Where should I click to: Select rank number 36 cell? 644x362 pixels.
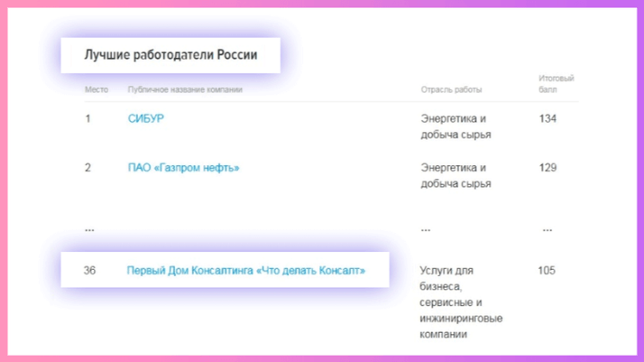(x=89, y=270)
